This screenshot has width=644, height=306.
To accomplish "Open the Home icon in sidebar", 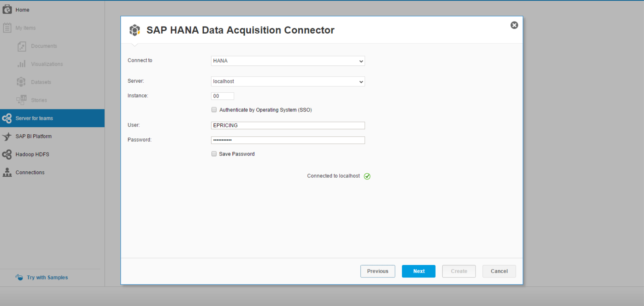I will click(x=7, y=9).
